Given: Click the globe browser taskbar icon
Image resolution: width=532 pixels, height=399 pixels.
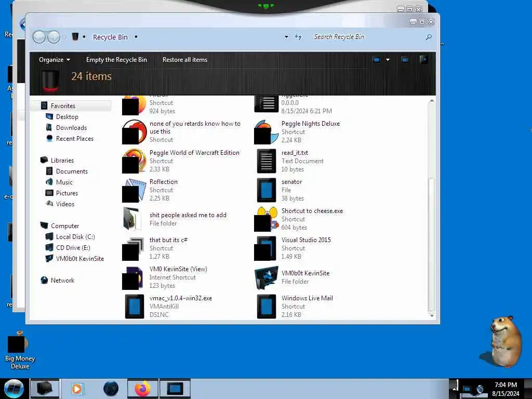Looking at the screenshot, I should point(111,389).
